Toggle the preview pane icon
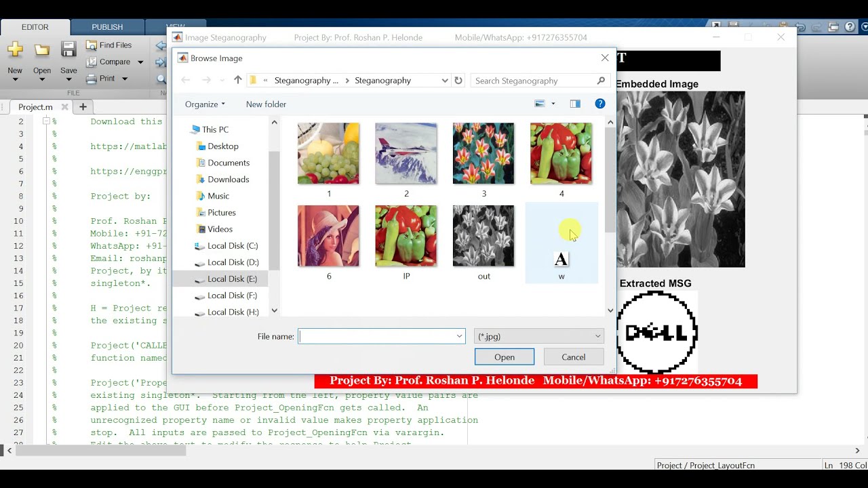Screen dimensions: 868x488 [x=575, y=104]
